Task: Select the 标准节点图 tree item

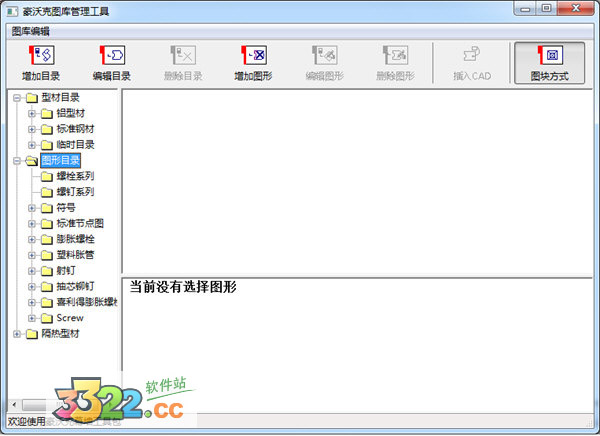Action: pyautogui.click(x=80, y=224)
